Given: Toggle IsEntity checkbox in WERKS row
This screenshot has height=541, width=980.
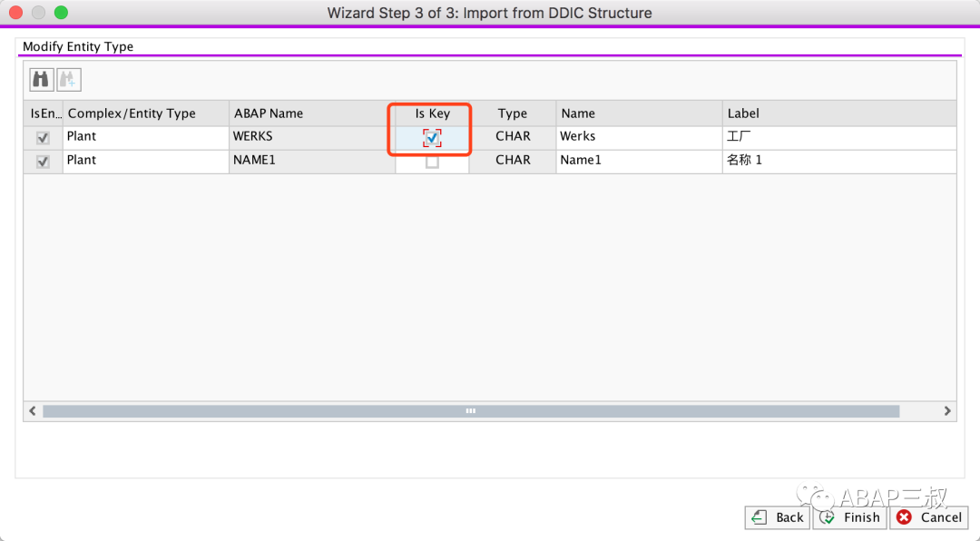Looking at the screenshot, I should pyautogui.click(x=43, y=138).
